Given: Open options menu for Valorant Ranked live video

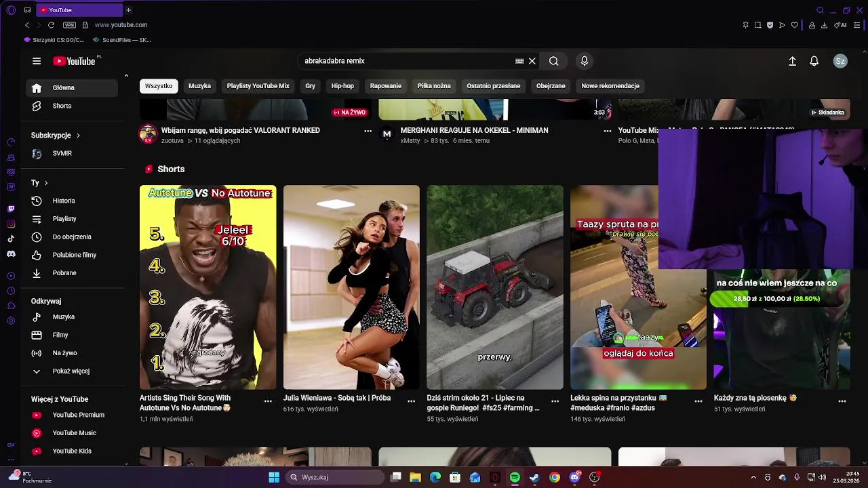Looking at the screenshot, I should click(x=368, y=131).
